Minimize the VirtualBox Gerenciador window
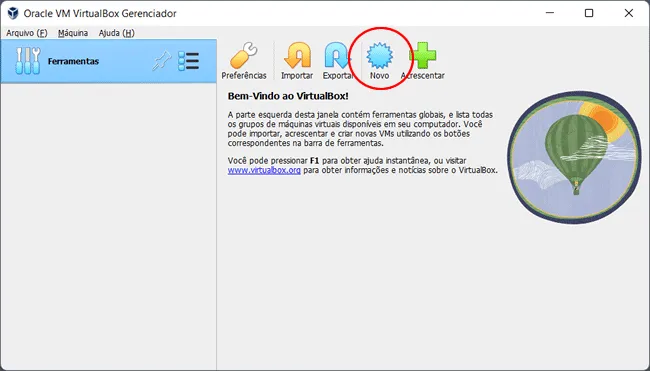Image resolution: width=650 pixels, height=371 pixels. point(550,13)
